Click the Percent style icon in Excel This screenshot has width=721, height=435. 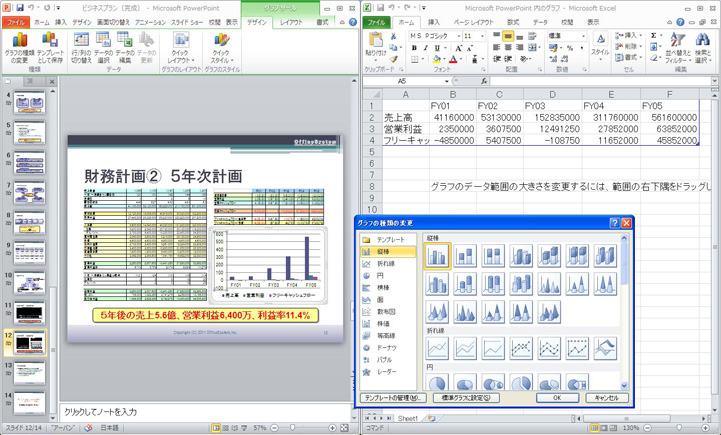[x=570, y=48]
